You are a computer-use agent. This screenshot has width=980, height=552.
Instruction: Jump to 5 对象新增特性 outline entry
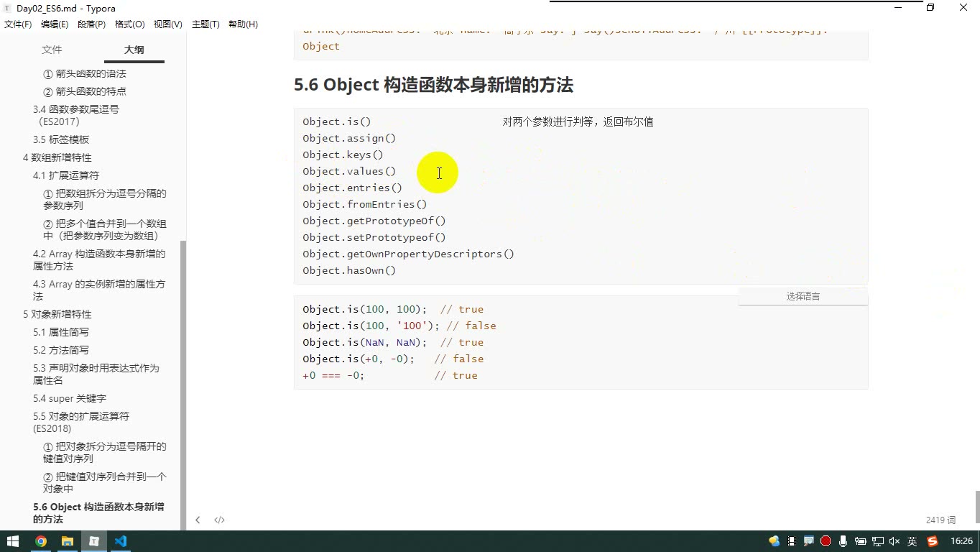pyautogui.click(x=57, y=314)
